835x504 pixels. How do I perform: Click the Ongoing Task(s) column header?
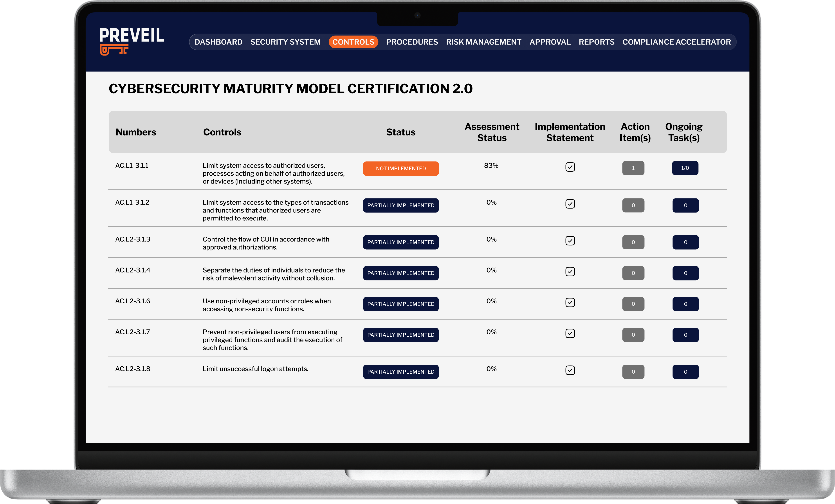684,132
